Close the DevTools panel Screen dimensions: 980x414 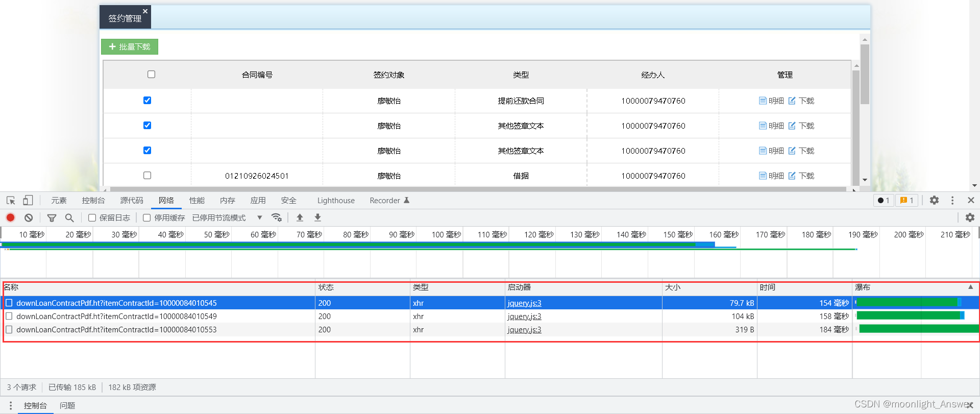(971, 200)
